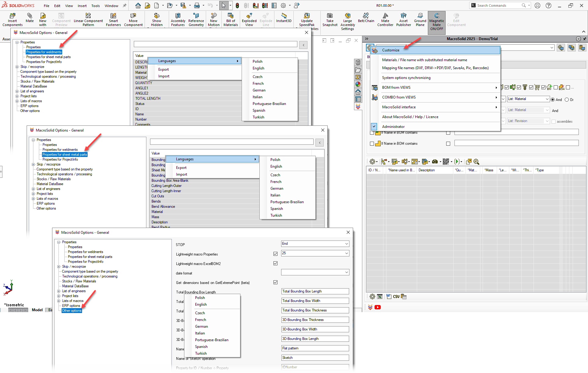Choose Customize in the MacroSolid menu
This screenshot has width=588, height=373.
pos(435,50)
